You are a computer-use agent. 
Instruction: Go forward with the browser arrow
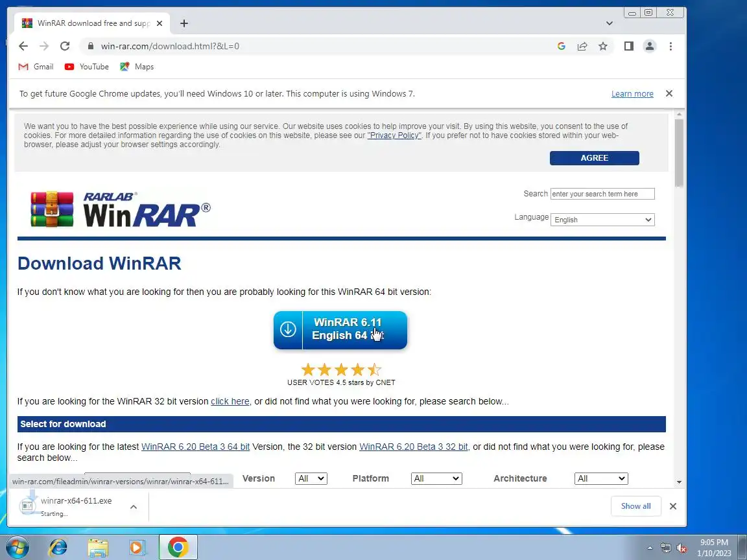(44, 46)
